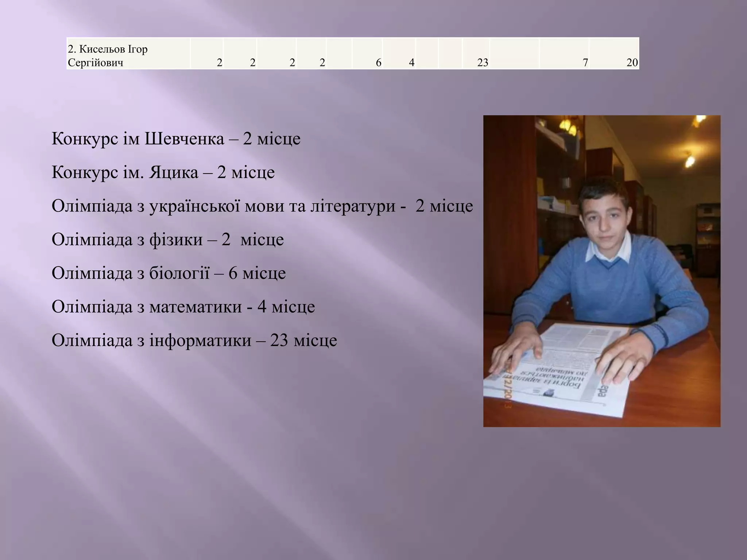Click 'Олімпіада з фізики – 2 місце'
747x560 pixels.
tap(168, 240)
